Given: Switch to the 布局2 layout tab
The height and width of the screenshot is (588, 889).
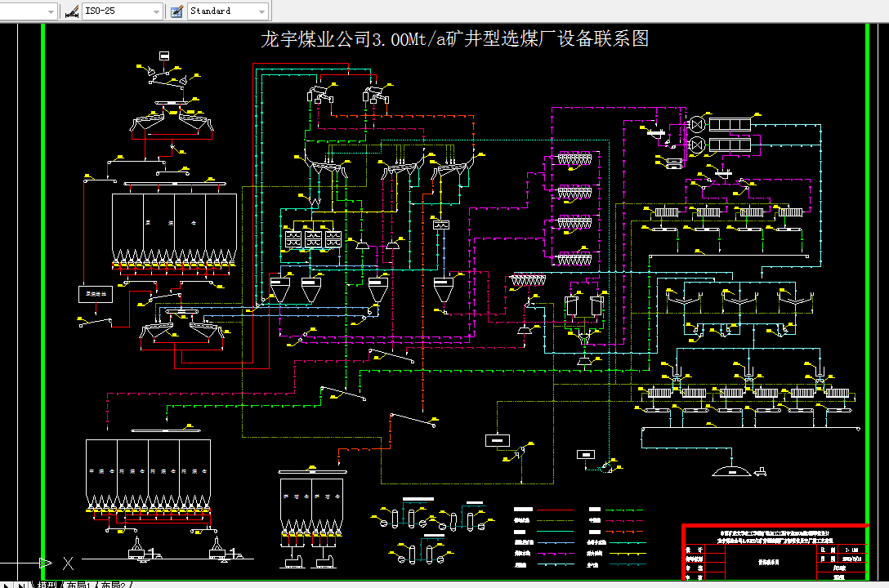Looking at the screenshot, I should click(113, 585).
